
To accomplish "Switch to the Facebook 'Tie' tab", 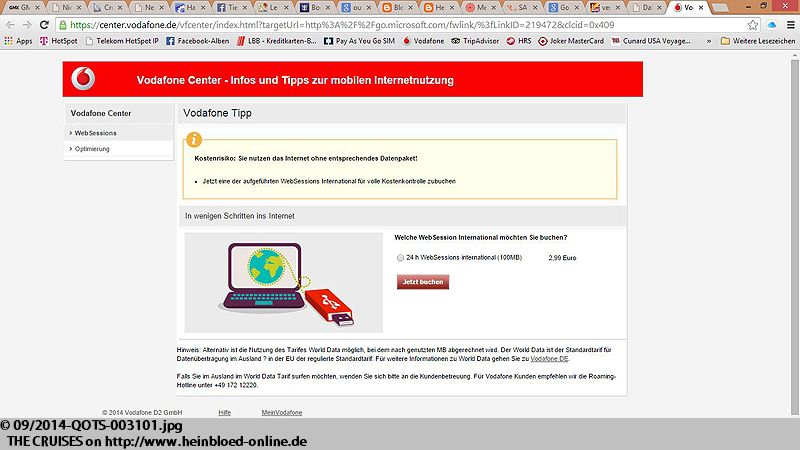I will click(x=231, y=8).
